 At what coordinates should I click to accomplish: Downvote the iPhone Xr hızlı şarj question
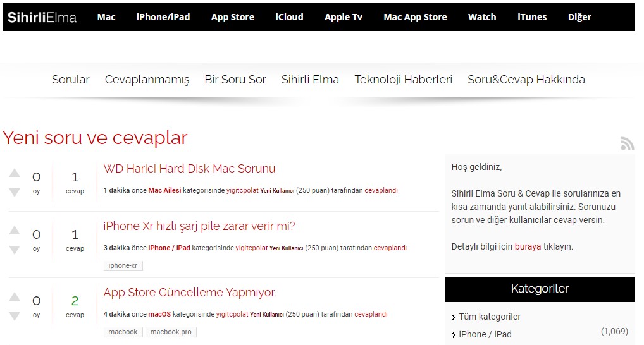15,250
